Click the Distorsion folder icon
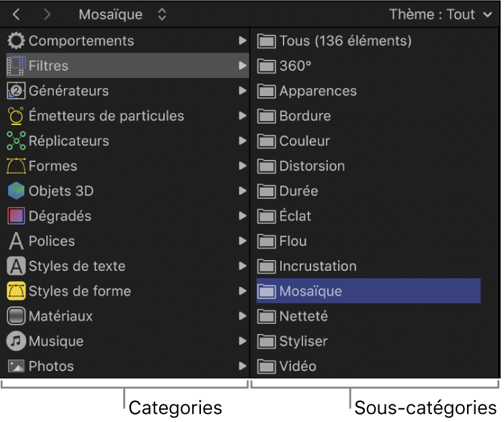The height and width of the screenshot is (422, 504). point(267,167)
